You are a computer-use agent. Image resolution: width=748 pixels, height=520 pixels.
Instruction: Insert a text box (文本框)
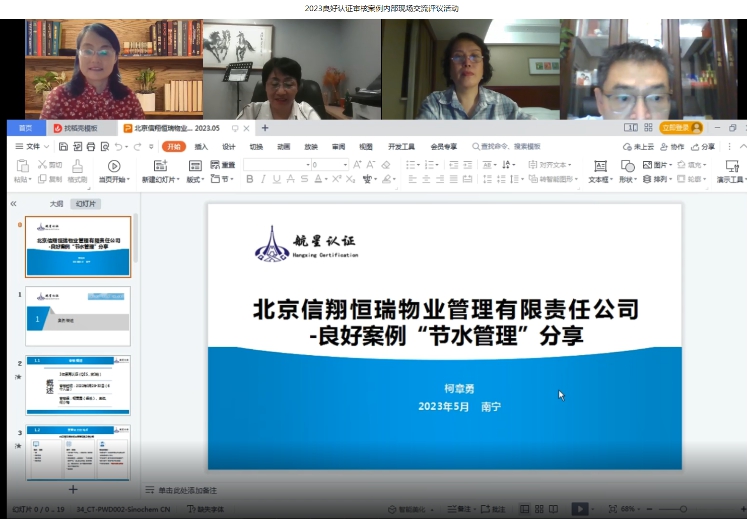pos(599,171)
